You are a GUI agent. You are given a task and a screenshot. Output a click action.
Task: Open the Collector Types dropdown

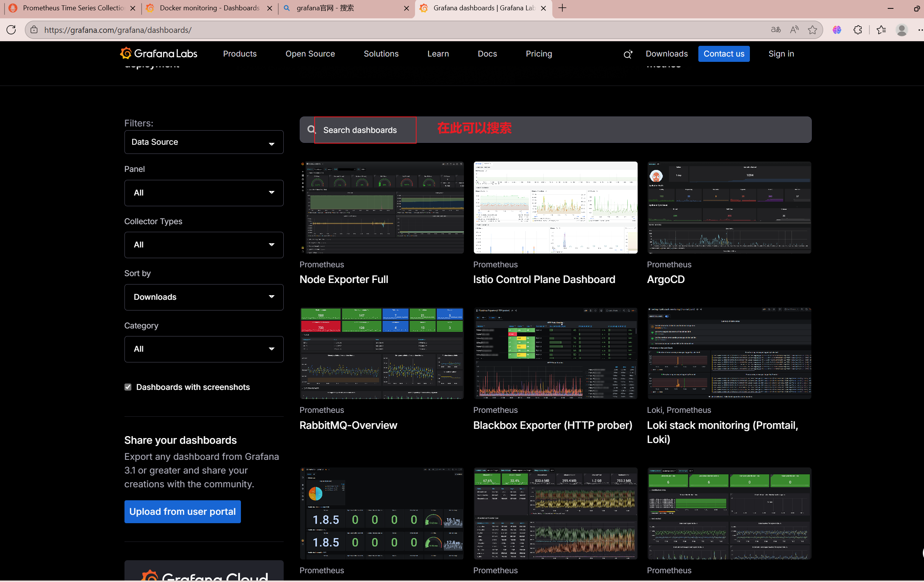(204, 244)
